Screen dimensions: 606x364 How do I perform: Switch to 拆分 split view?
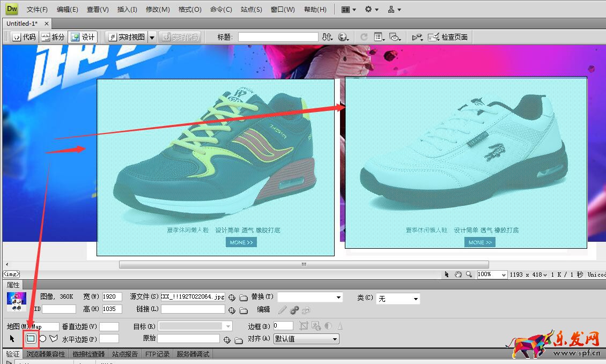coord(53,37)
